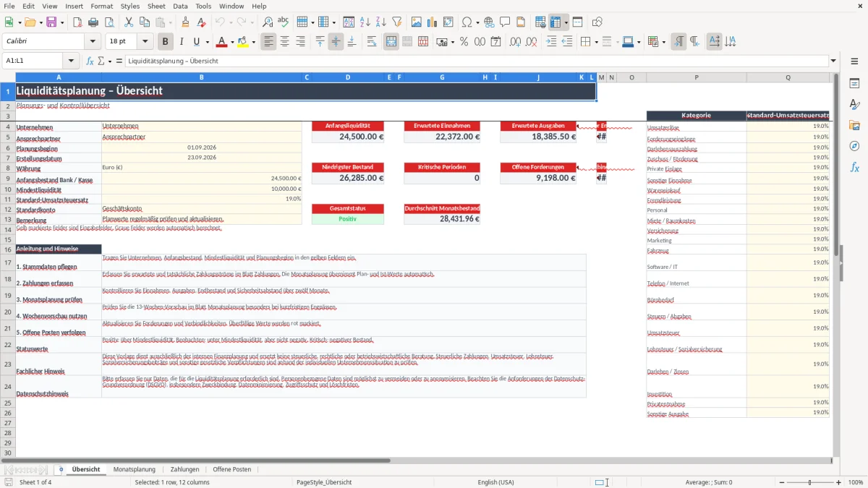Toggle center vertically alignment
This screenshot has height=488, width=868.
pyautogui.click(x=336, y=42)
